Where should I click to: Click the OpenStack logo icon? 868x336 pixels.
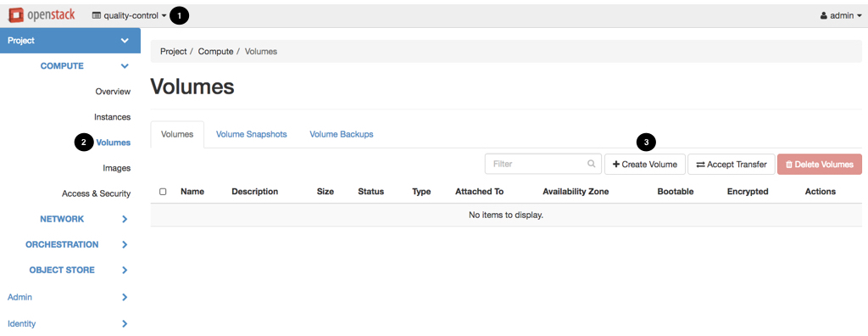(15, 15)
